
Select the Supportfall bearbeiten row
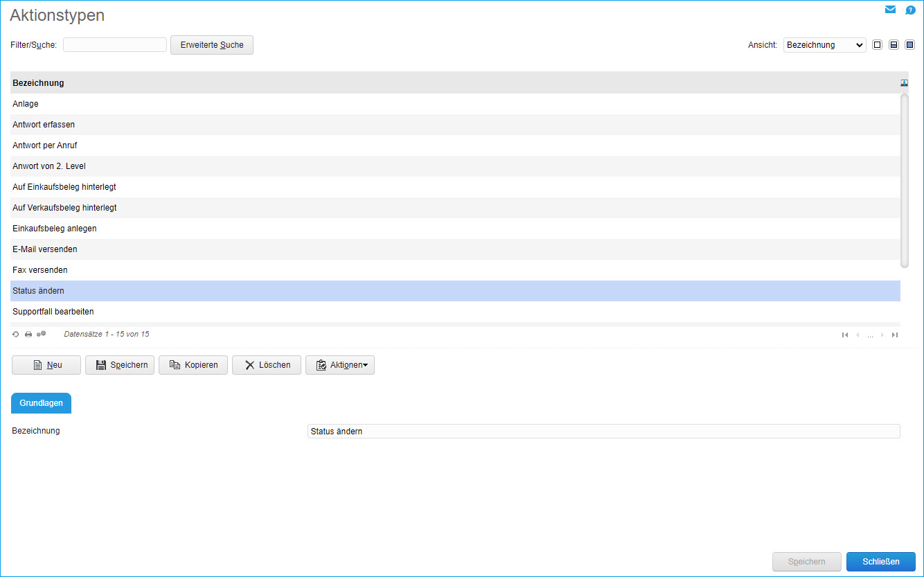coord(455,312)
